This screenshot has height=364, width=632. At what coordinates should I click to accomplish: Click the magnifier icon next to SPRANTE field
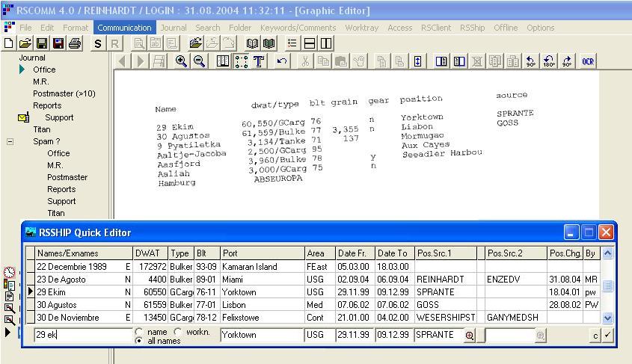coord(469,335)
